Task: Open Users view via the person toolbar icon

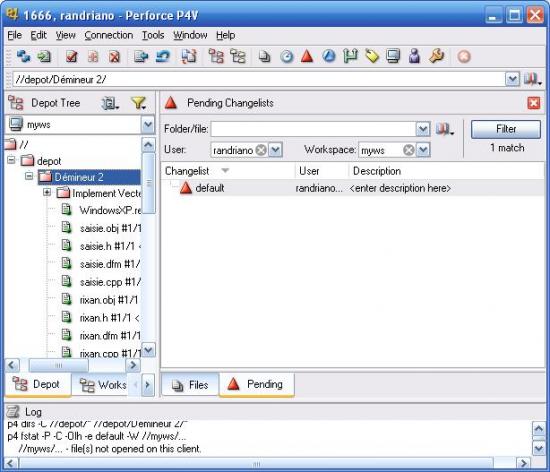Action: coord(414,56)
